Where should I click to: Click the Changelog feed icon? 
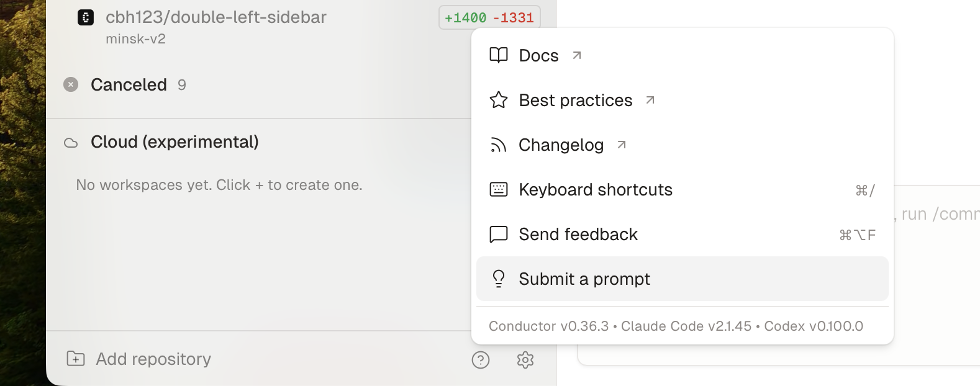point(499,145)
